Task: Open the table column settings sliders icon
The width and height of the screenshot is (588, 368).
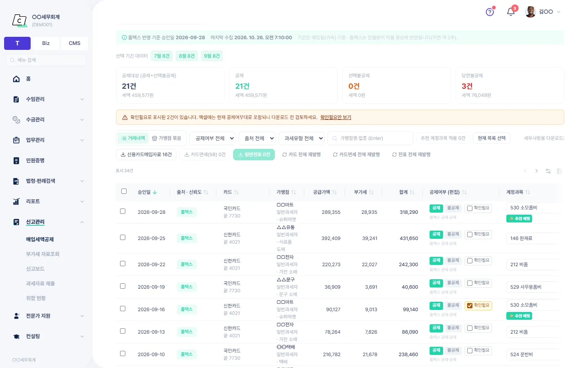Action: 548,171
